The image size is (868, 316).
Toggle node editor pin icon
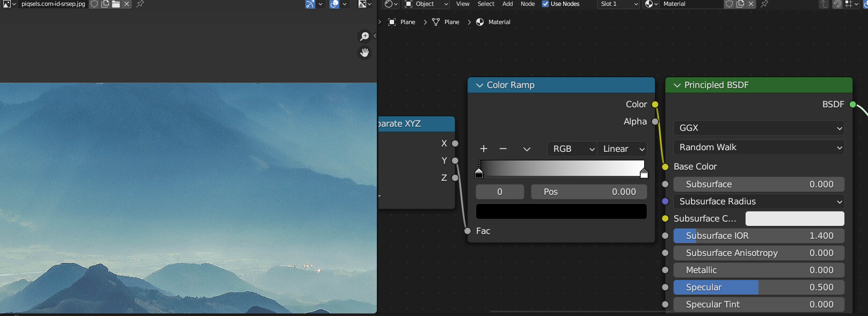point(764,4)
